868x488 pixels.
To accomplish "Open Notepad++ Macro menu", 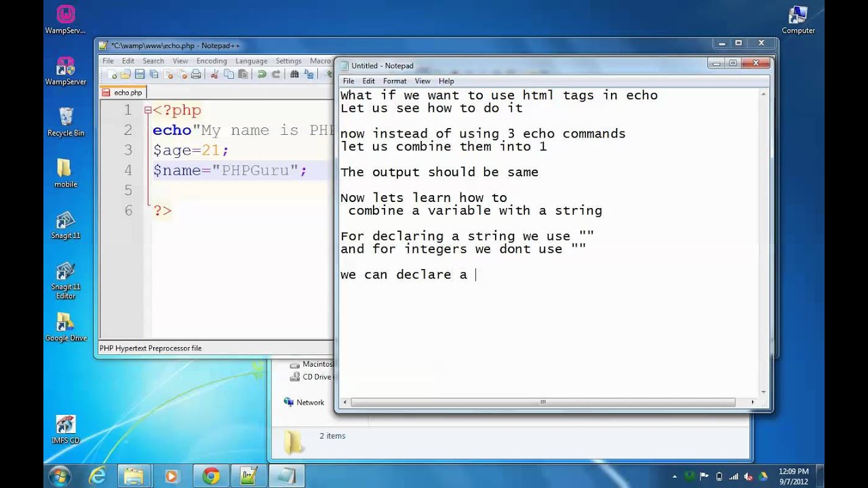I will click(x=320, y=61).
